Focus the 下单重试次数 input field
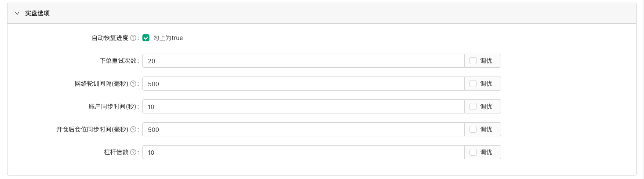644x179 pixels. coord(303,61)
